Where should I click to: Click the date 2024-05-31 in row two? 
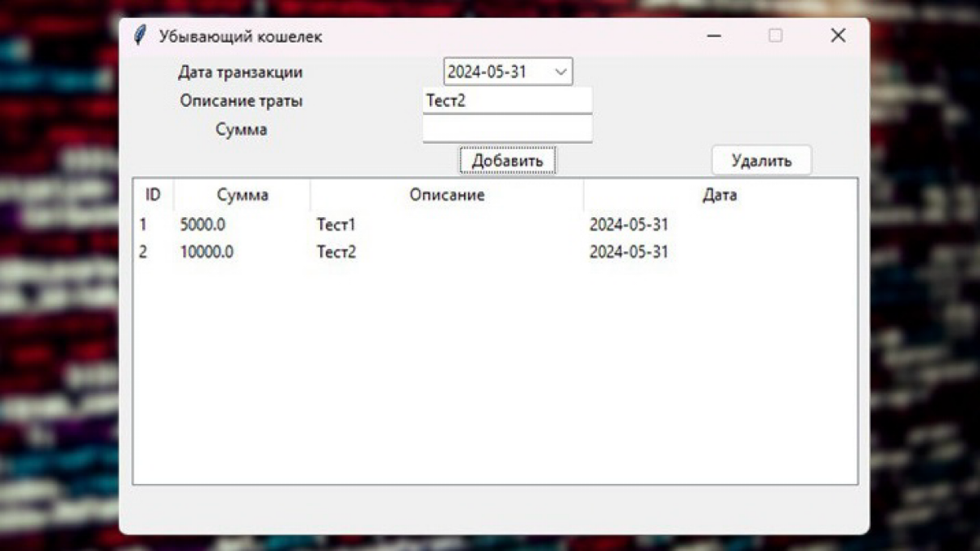click(x=629, y=252)
